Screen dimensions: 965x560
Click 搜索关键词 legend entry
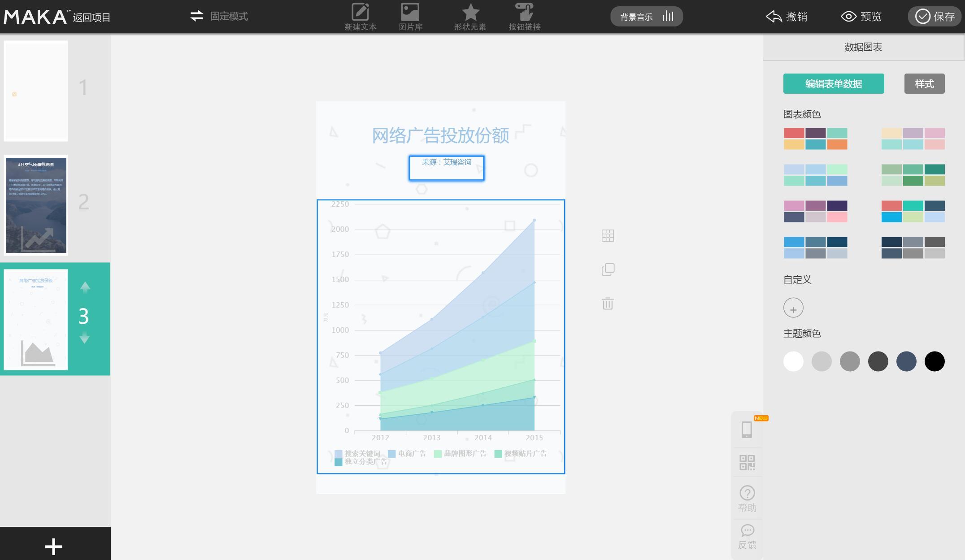[x=358, y=454]
